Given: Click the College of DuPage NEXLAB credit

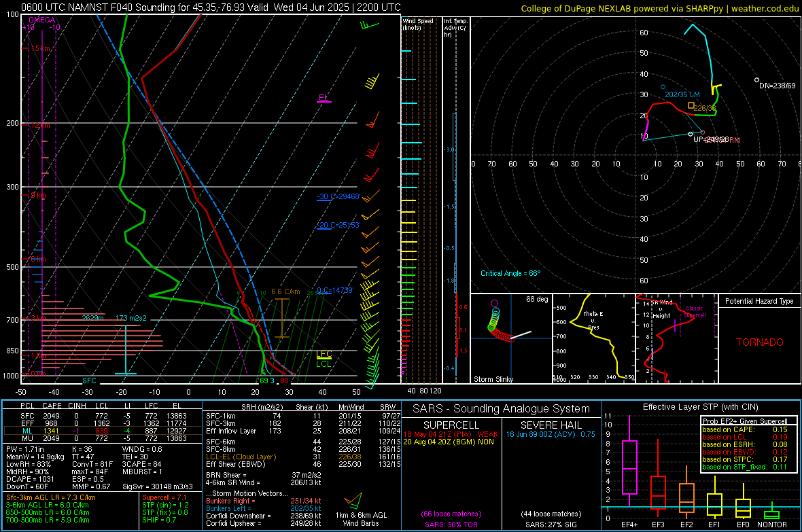Looking at the screenshot, I should [x=659, y=8].
